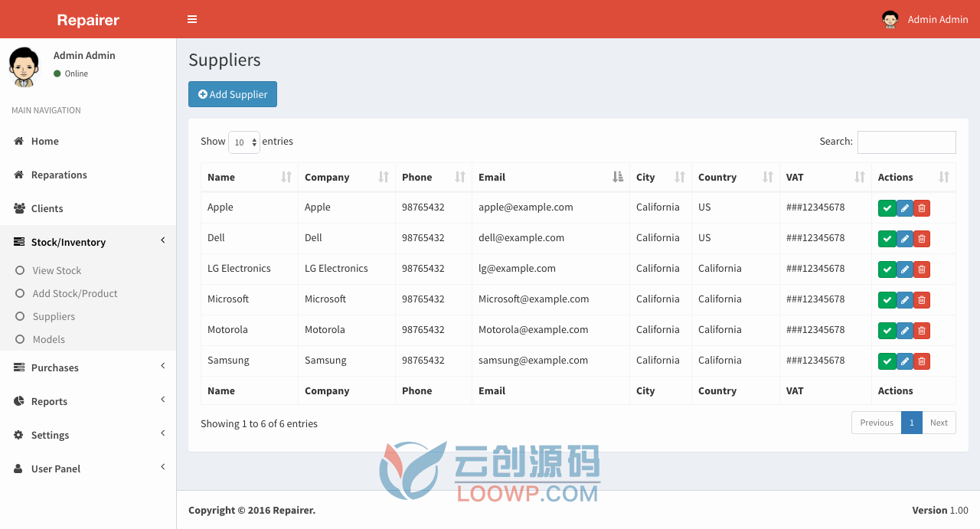980x529 pixels.
Task: Sort table by Company column
Action: point(347,177)
